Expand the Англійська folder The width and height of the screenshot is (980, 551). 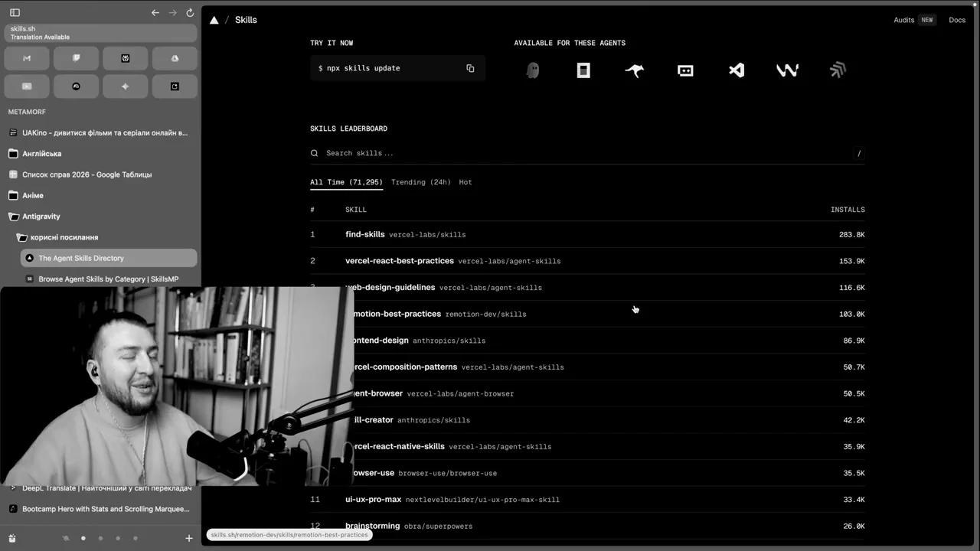(100, 154)
